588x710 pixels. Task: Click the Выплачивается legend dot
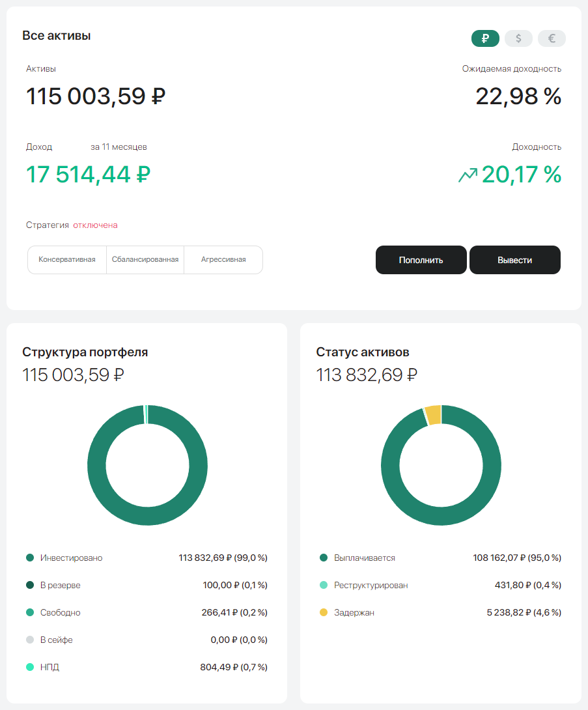coord(324,558)
